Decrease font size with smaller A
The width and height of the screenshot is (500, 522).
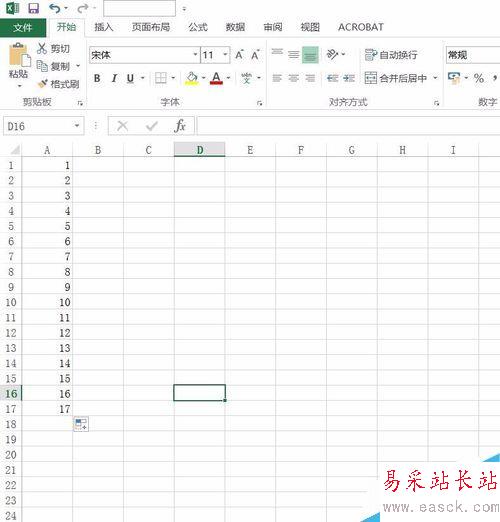[255, 55]
